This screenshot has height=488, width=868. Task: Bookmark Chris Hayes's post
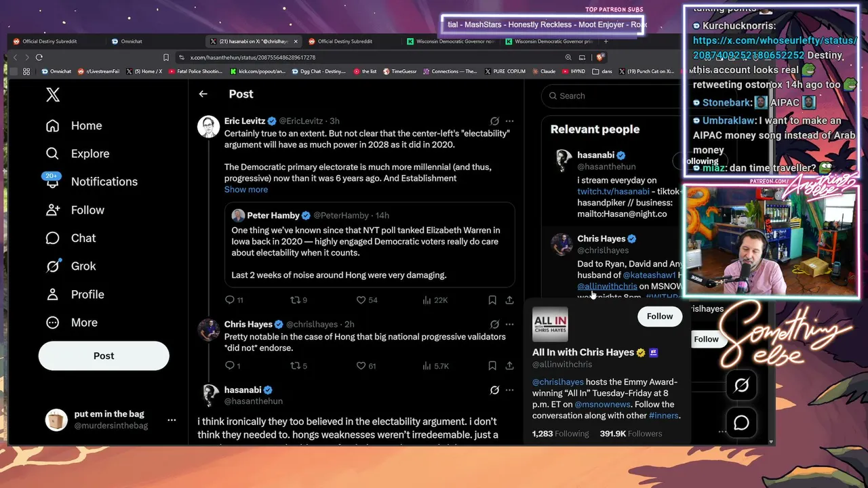[x=492, y=366]
